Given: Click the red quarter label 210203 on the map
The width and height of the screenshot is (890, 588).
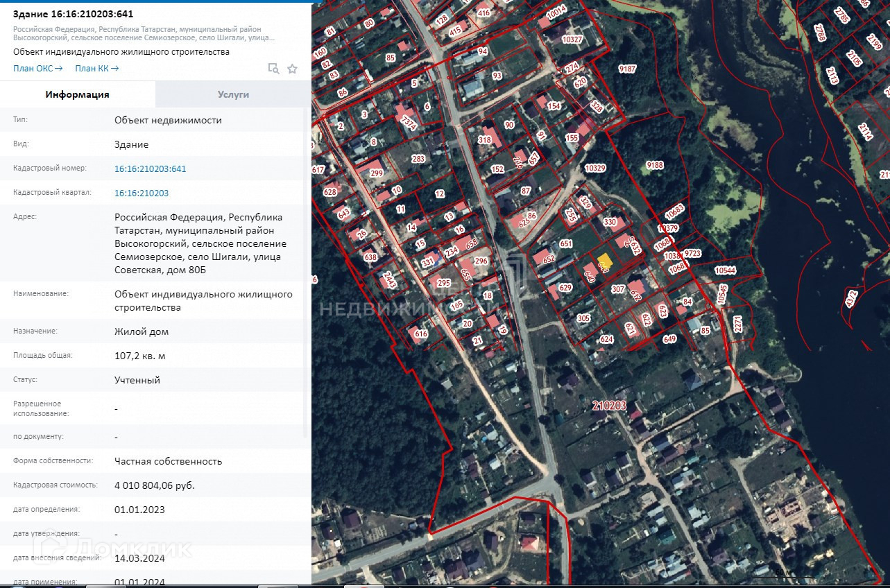Looking at the screenshot, I should 609,405.
